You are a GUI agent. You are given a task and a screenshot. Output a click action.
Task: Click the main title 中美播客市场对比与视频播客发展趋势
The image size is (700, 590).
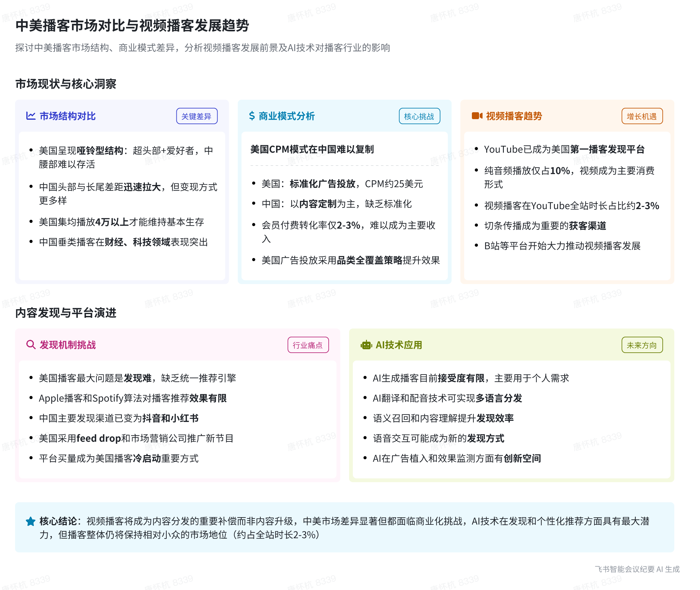pos(132,26)
